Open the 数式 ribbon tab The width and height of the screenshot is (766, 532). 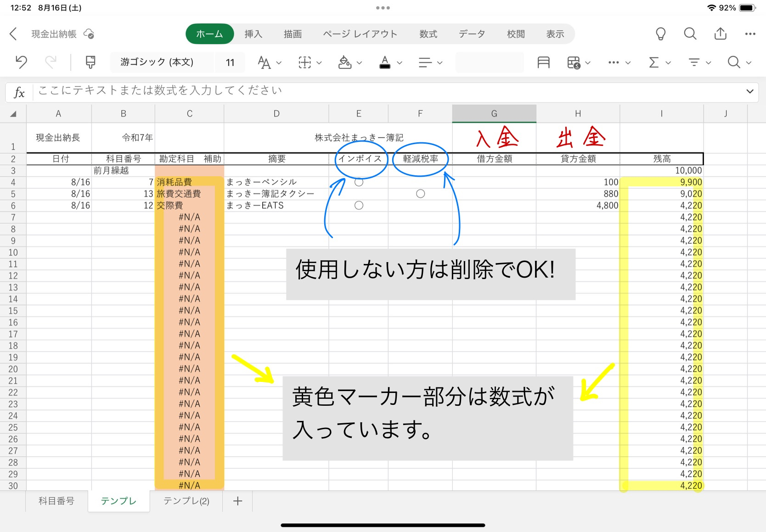pos(428,34)
